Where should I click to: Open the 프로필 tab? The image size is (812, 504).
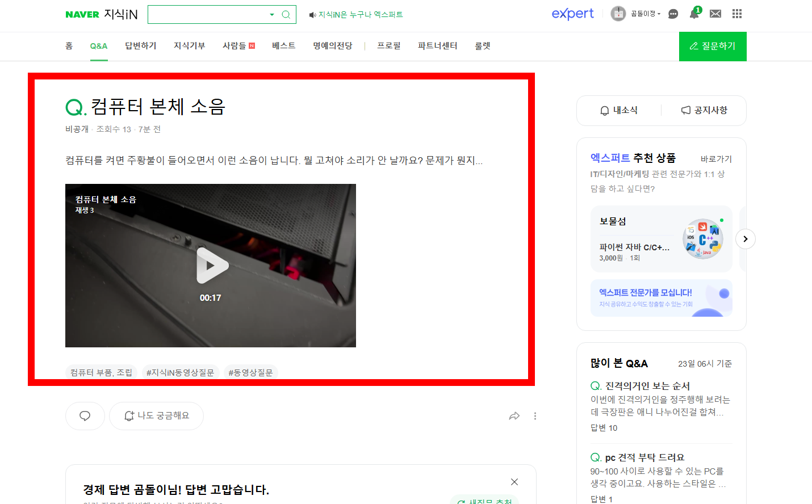click(x=388, y=46)
